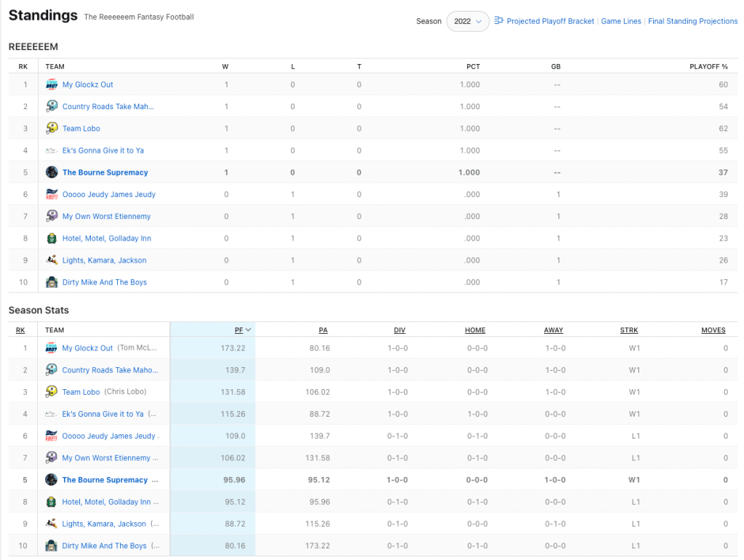Viewport: 744px width, 560px height.
Task: Open Final Standing Projections link
Action: [x=692, y=22]
